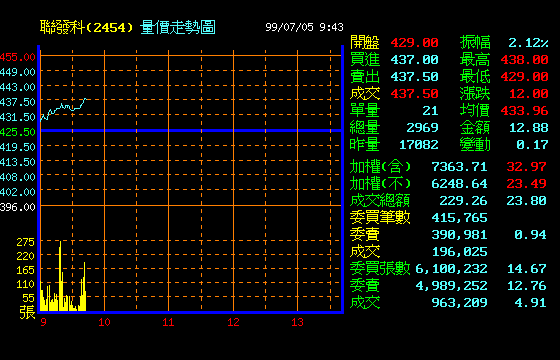Select the 413.50 price axis label

(18, 162)
